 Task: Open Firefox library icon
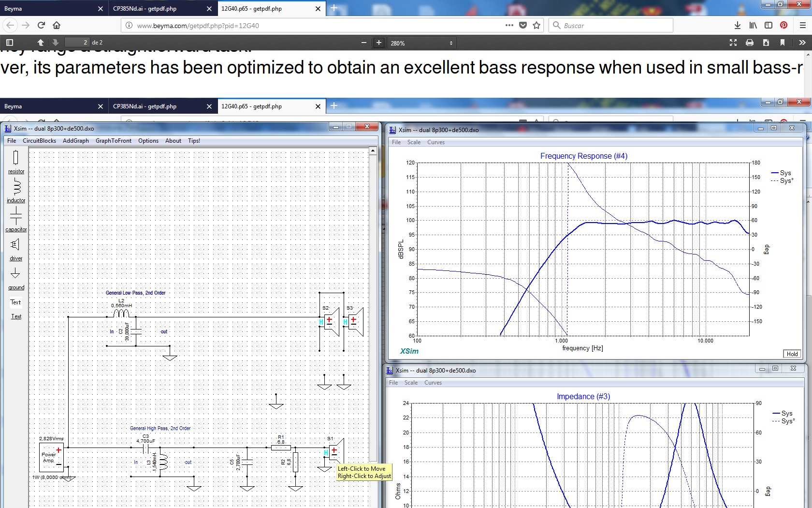[x=753, y=25]
